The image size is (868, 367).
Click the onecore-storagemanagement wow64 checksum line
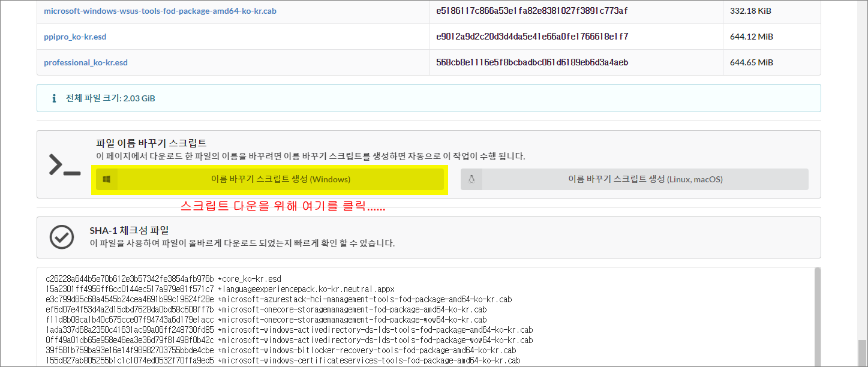click(x=266, y=320)
